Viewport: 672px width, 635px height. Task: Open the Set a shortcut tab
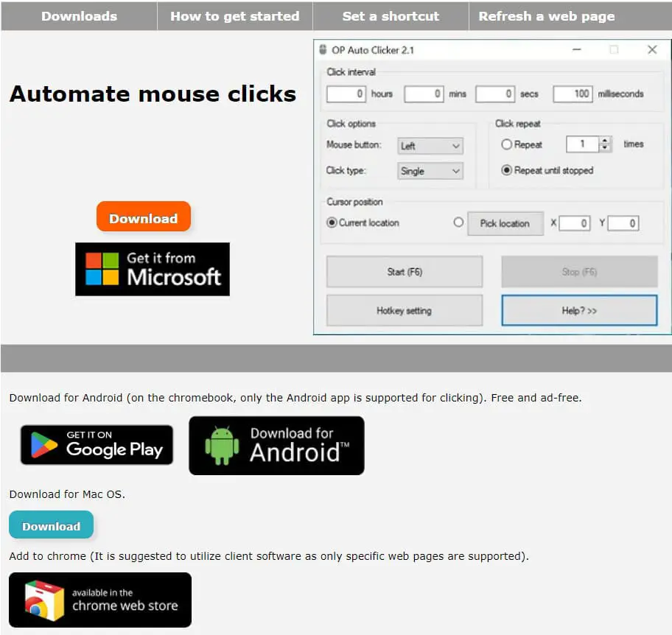click(391, 16)
